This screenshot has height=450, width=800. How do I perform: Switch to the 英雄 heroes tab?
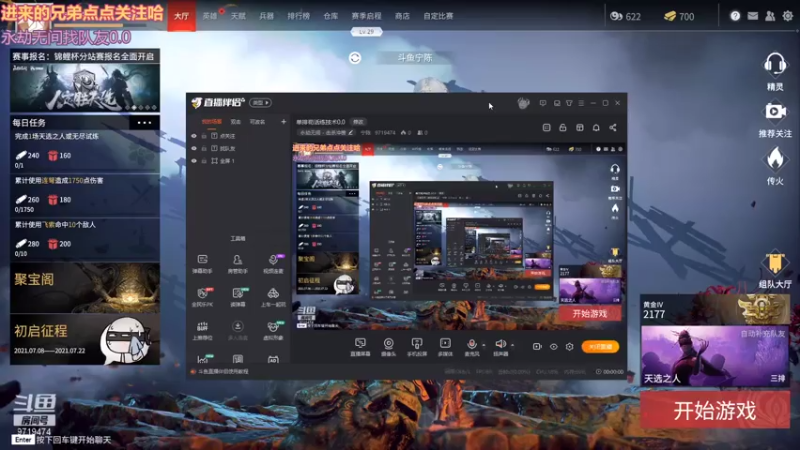pos(210,16)
